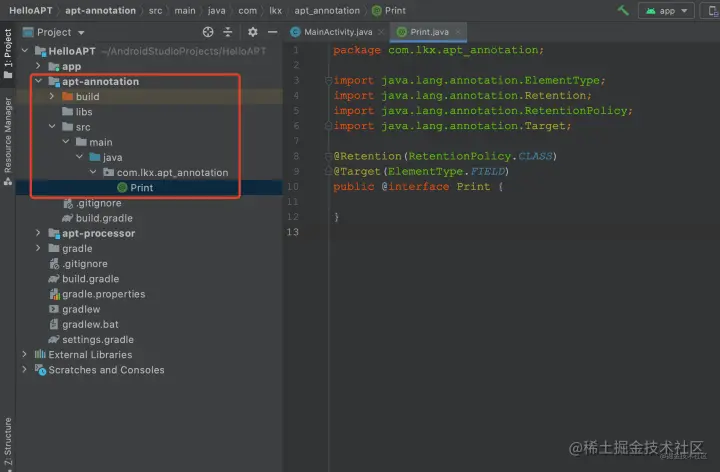This screenshot has width=720, height=472.
Task: Click the Make Project hammer icon
Action: point(623,10)
